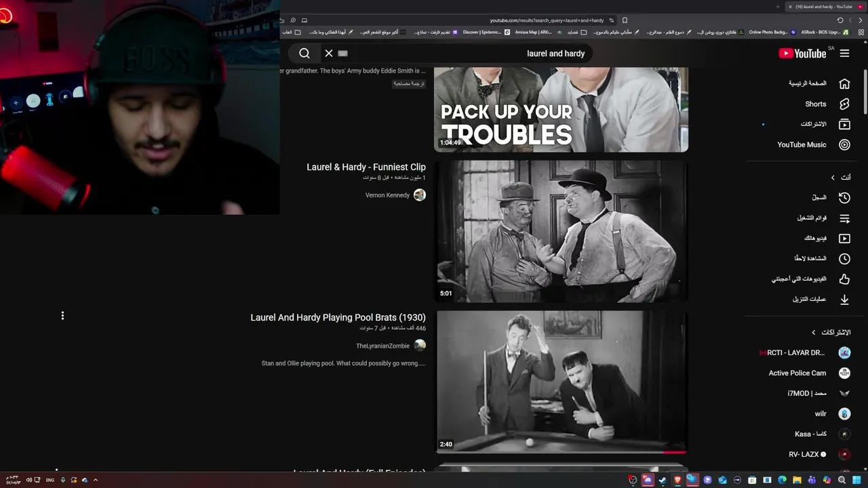Viewport: 868px width, 488px height.
Task: Play the Pack Up Your Troubles thumbnail
Action: tap(561, 109)
